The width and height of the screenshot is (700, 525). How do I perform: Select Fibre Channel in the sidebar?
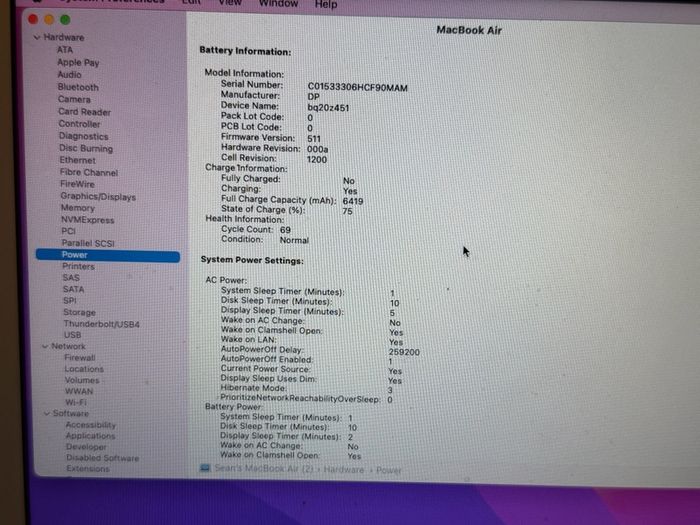[89, 172]
